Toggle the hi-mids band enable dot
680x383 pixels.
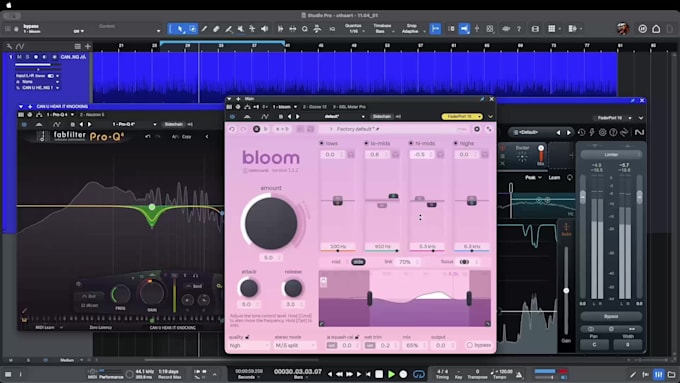[411, 143]
